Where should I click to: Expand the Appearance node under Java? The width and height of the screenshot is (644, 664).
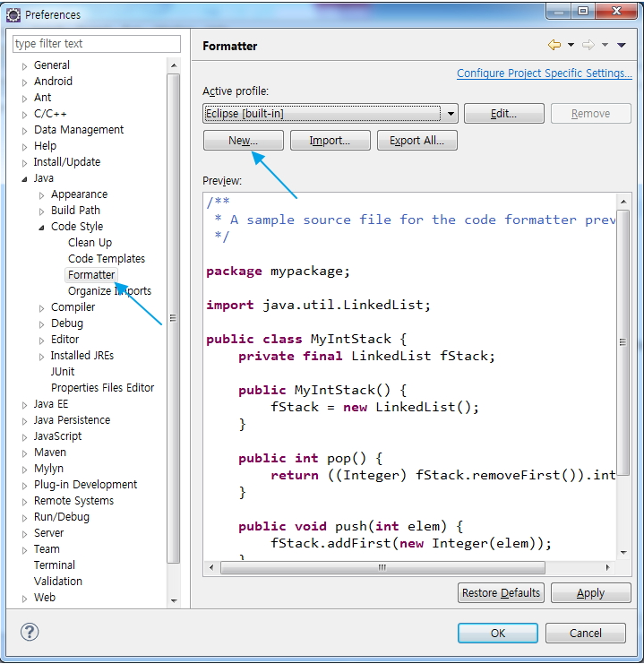tap(41, 195)
